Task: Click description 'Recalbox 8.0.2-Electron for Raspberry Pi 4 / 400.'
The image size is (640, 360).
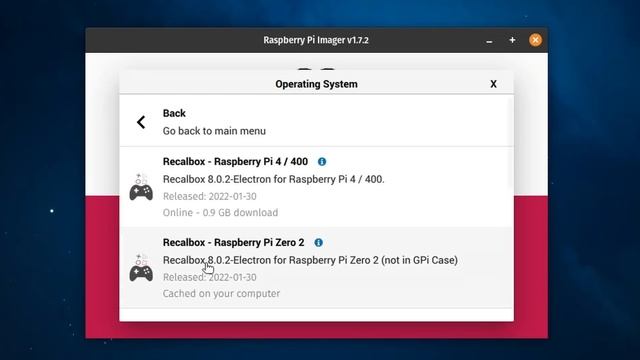Action: click(x=273, y=179)
